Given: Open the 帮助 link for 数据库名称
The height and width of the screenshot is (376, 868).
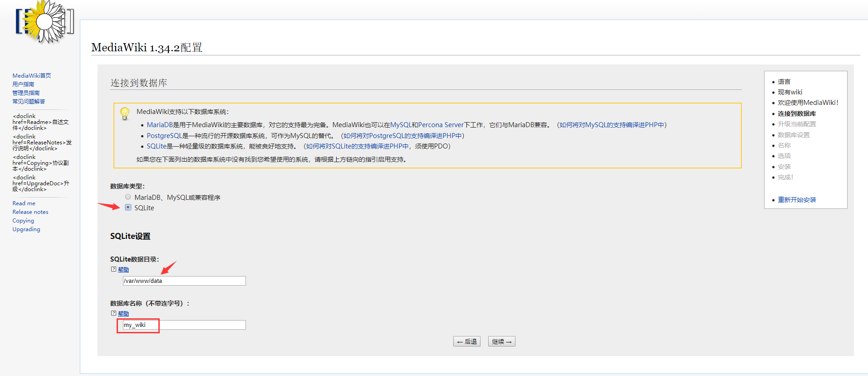Looking at the screenshot, I should (x=123, y=314).
